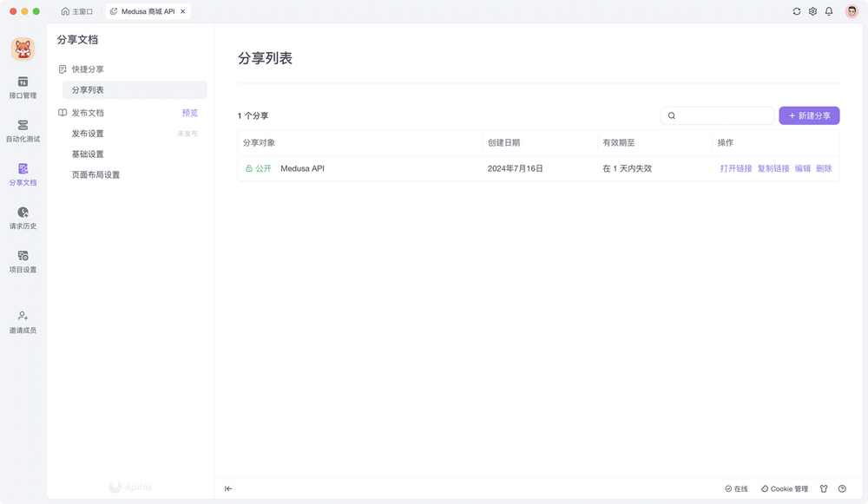Click the 新建分享 button
This screenshot has width=868, height=504.
click(808, 115)
